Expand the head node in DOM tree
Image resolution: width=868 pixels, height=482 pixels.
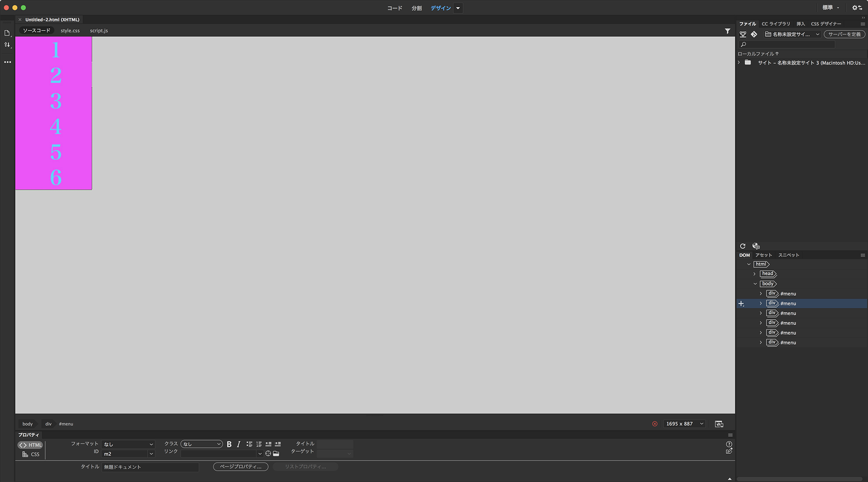coord(755,274)
